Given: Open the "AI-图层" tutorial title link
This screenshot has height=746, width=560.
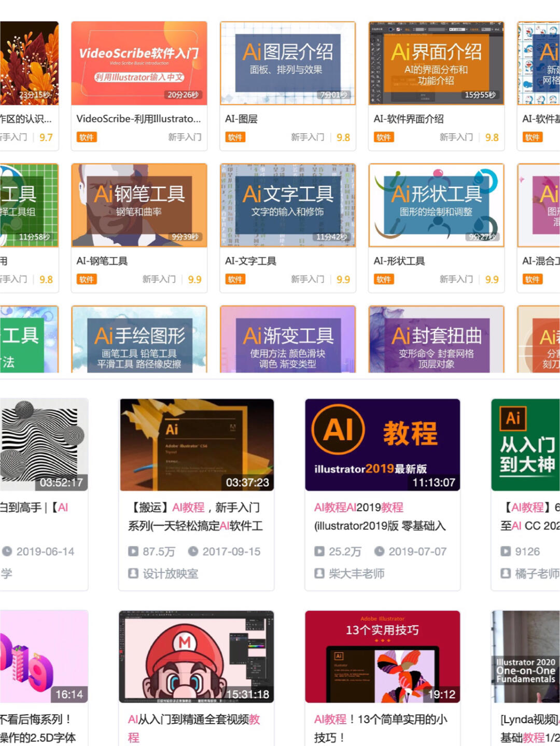Looking at the screenshot, I should [x=242, y=119].
